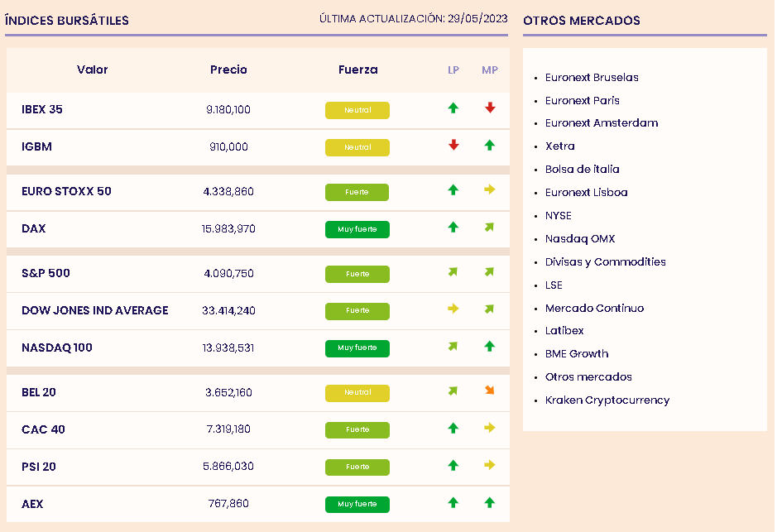
Task: Click the IBEX 35 MP red down arrow
Action: point(490,108)
